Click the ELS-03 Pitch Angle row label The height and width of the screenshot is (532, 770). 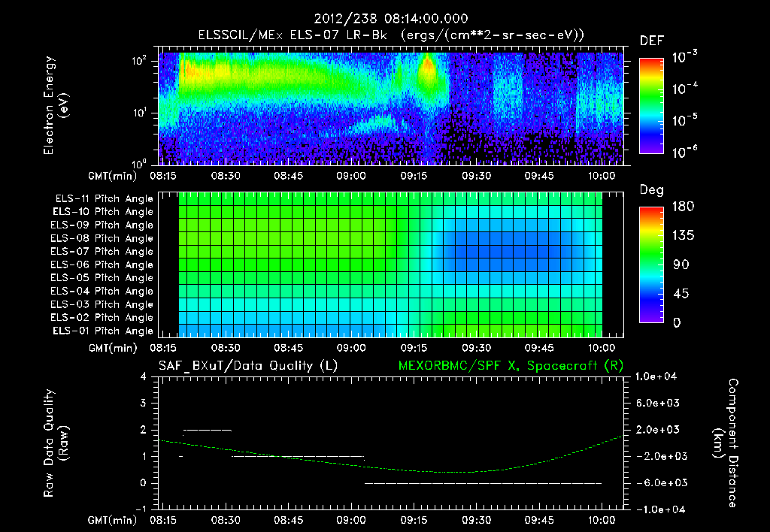coord(102,305)
